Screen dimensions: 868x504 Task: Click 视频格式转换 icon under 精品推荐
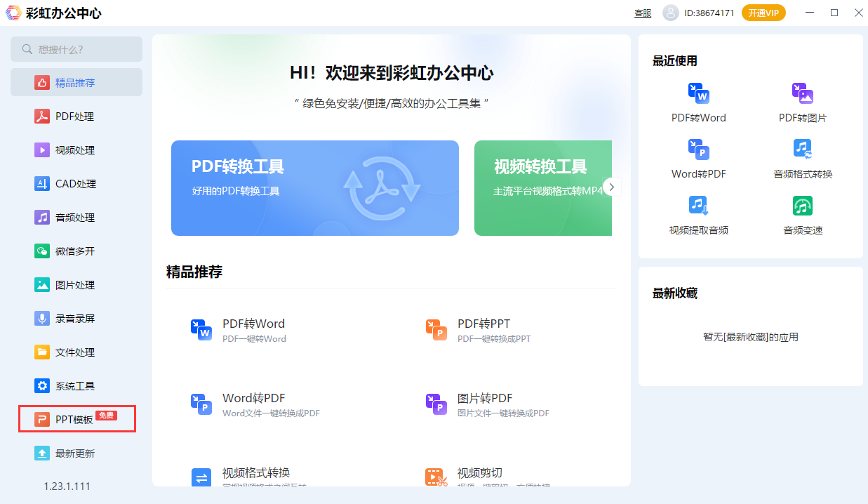point(201,477)
